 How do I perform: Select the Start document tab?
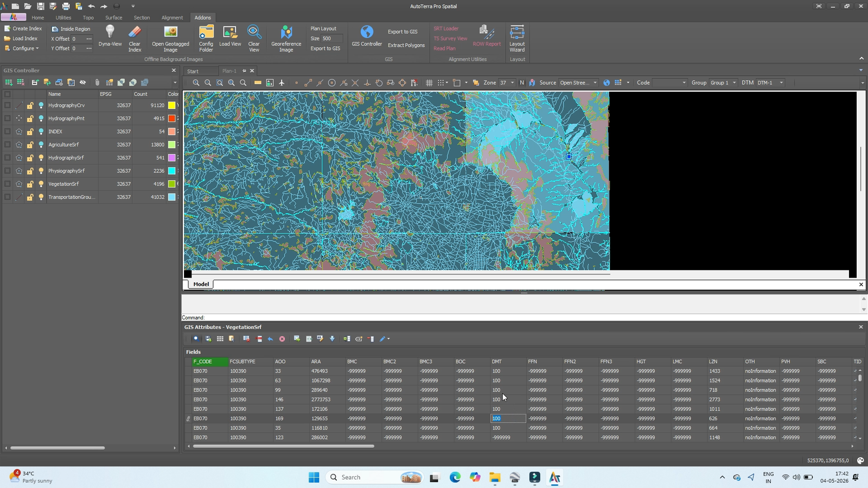click(x=193, y=71)
